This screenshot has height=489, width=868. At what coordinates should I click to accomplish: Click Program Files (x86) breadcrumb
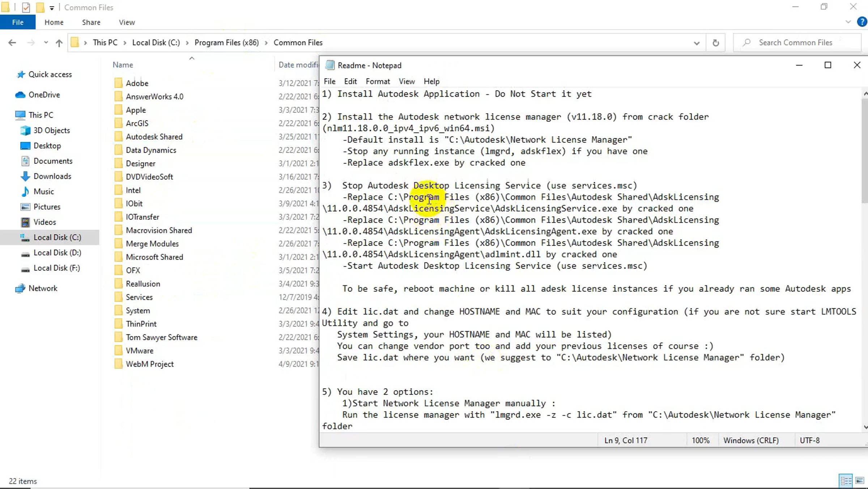(226, 43)
